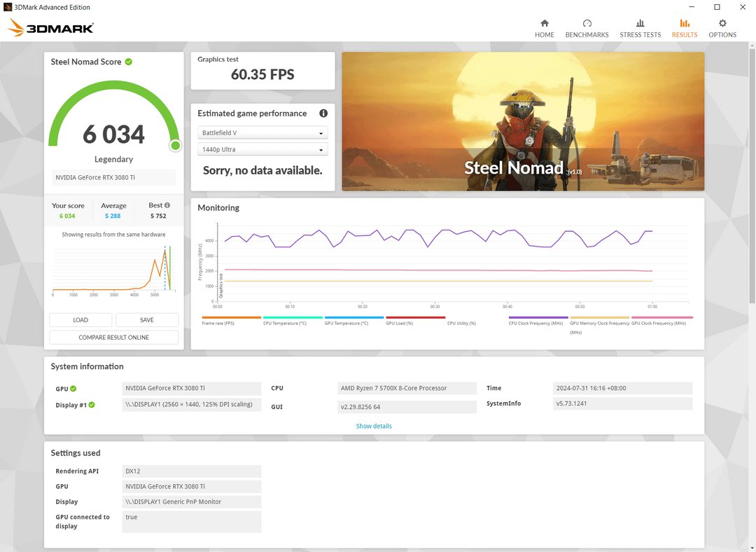Screen dimensions: 756x552
Task: Open the 1440p Ultra preset dropdown
Action: tap(262, 150)
